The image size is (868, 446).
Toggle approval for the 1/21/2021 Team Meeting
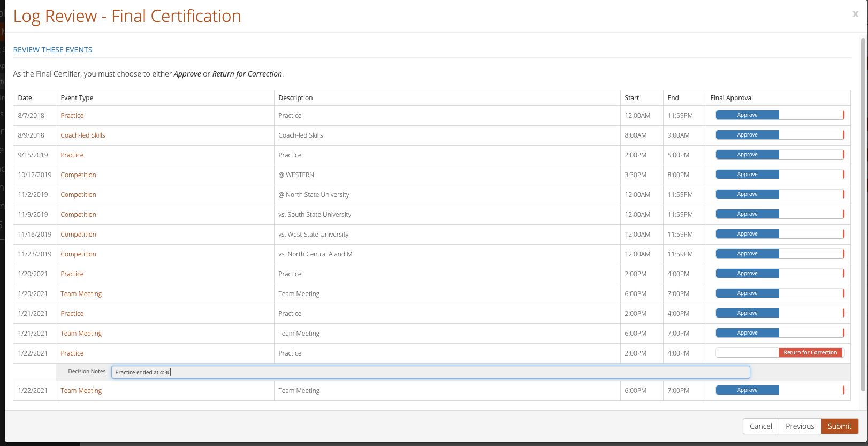(x=780, y=333)
